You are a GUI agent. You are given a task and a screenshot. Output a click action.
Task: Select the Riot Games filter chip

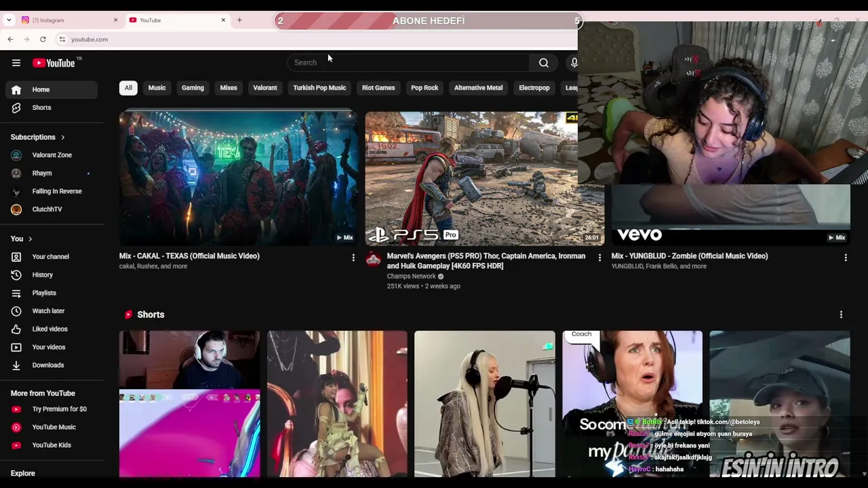[x=378, y=88]
